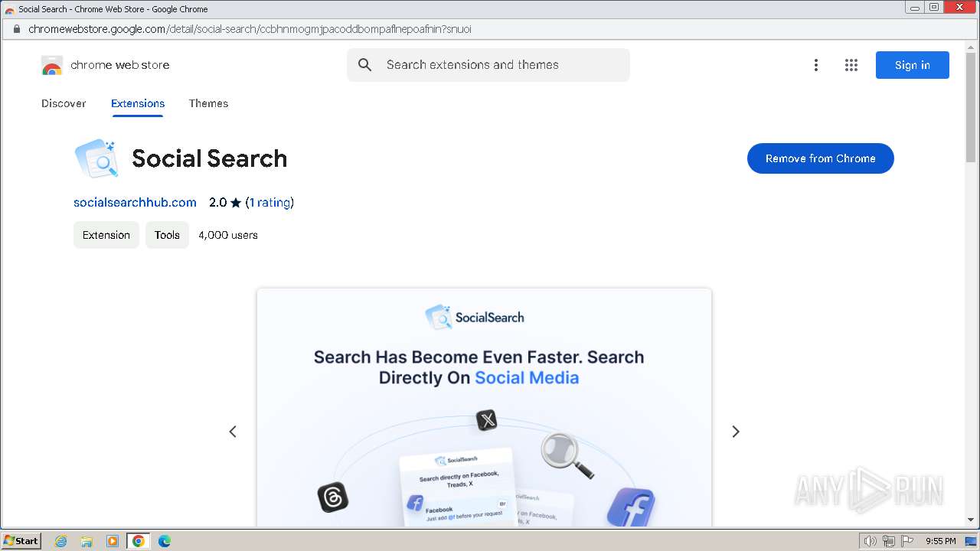The height and width of the screenshot is (551, 980).
Task: Click the Threads logo in preview image
Action: 333,497
